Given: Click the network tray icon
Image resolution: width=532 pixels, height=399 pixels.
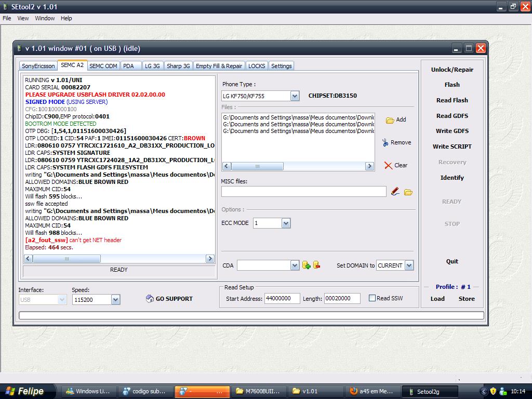Looking at the screenshot, I should coord(503,391).
